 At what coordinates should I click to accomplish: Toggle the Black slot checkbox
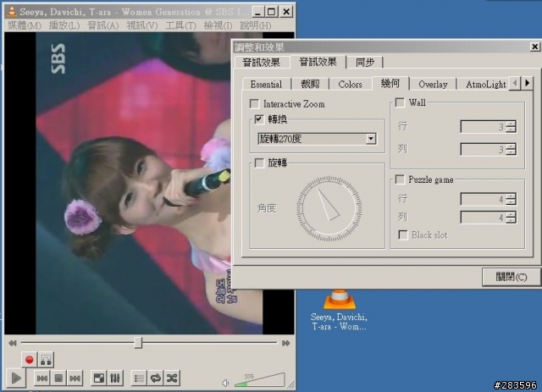click(403, 235)
